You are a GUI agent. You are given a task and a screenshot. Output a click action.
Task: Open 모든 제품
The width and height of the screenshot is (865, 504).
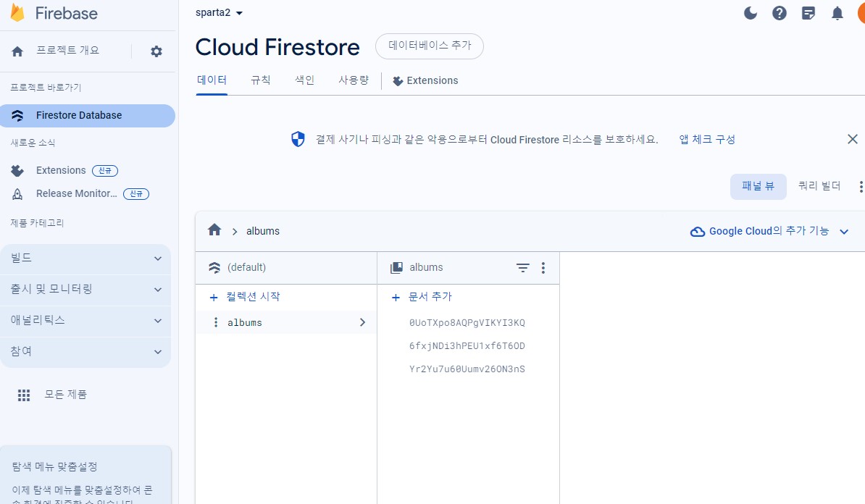click(x=66, y=395)
